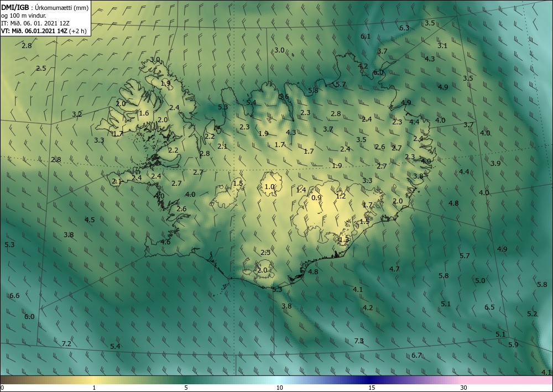This screenshot has width=553, height=392.
Task: Click the "og 100 m vindur." legend line
Action: pyautogui.click(x=24, y=15)
